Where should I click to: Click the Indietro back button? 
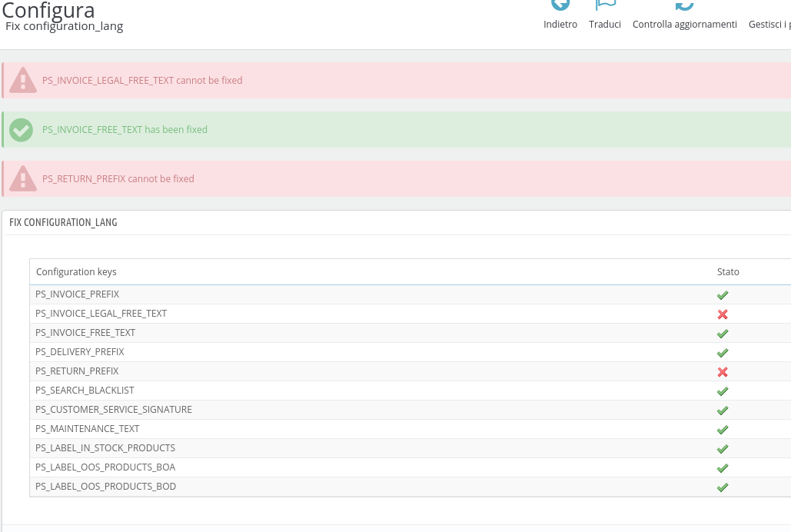click(x=560, y=15)
